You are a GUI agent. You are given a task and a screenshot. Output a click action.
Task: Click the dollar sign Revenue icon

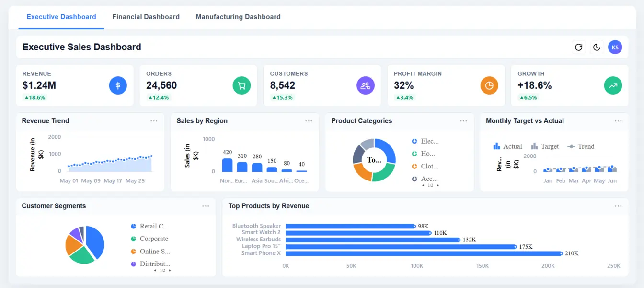tap(118, 85)
